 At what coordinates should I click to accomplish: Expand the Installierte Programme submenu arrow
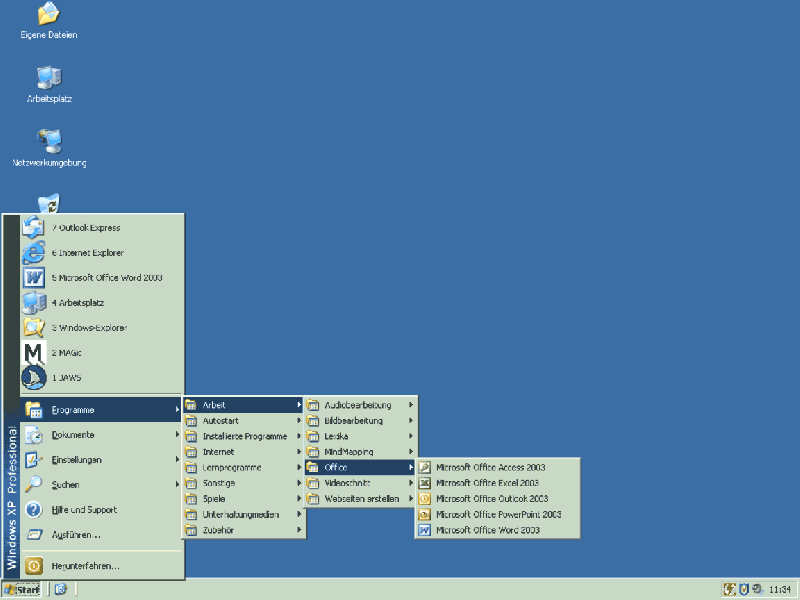coord(299,436)
